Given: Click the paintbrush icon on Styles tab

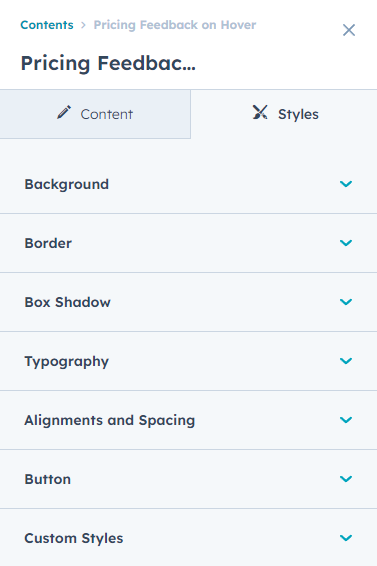Looking at the screenshot, I should [x=260, y=112].
